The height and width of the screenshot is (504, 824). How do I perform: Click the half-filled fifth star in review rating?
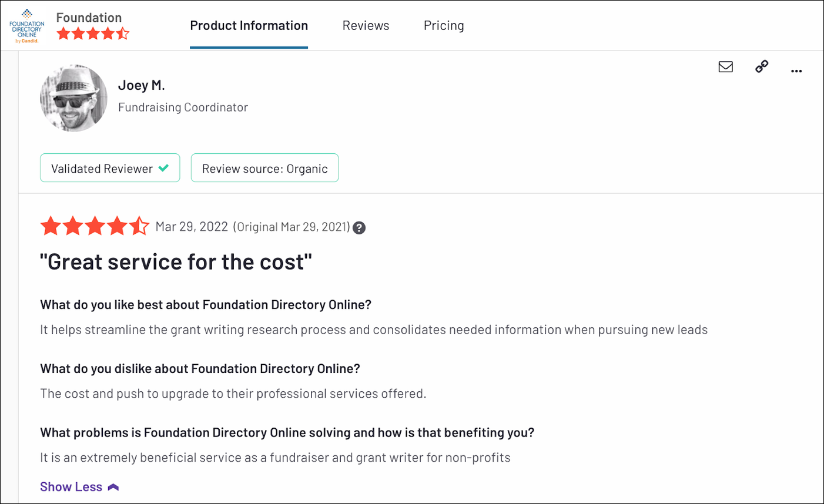pyautogui.click(x=139, y=226)
